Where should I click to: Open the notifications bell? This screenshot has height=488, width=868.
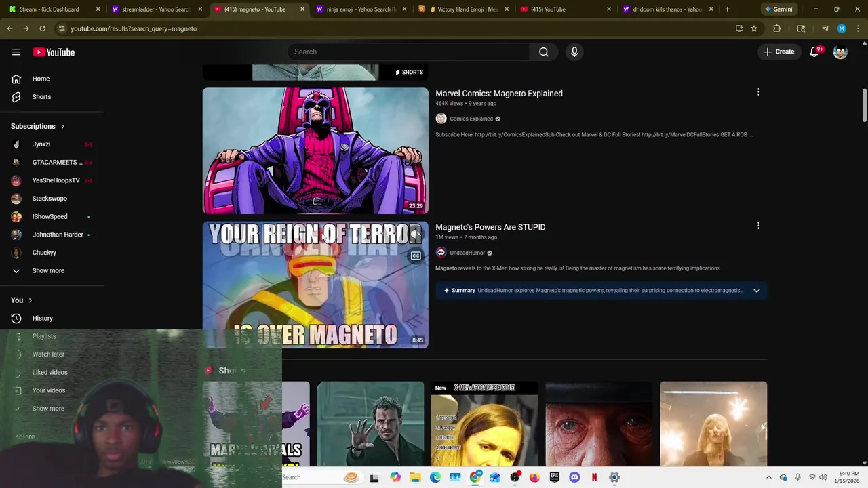coord(815,52)
